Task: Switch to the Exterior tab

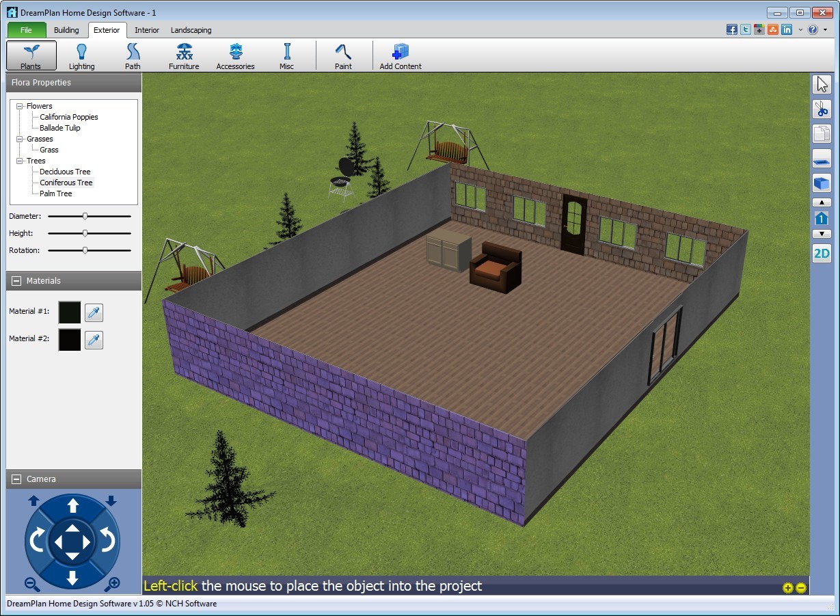Action: [107, 30]
